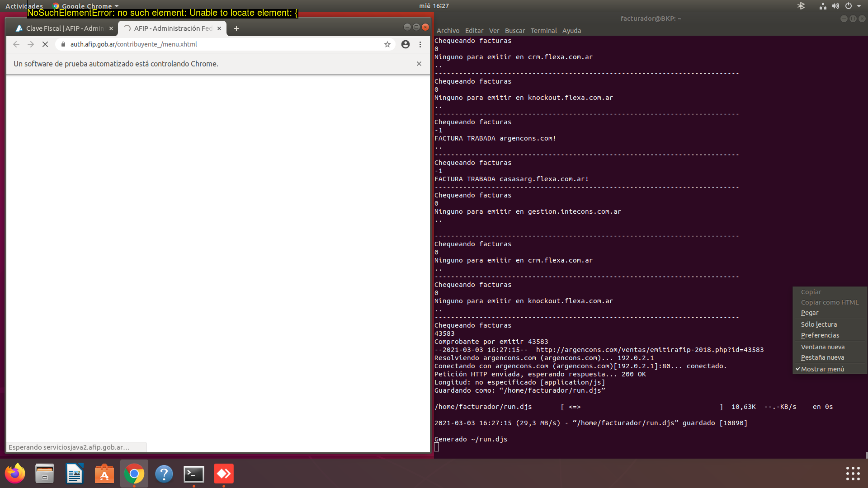This screenshot has height=488, width=868.
Task: Switch to Google Chrome in the dock
Action: click(x=134, y=474)
